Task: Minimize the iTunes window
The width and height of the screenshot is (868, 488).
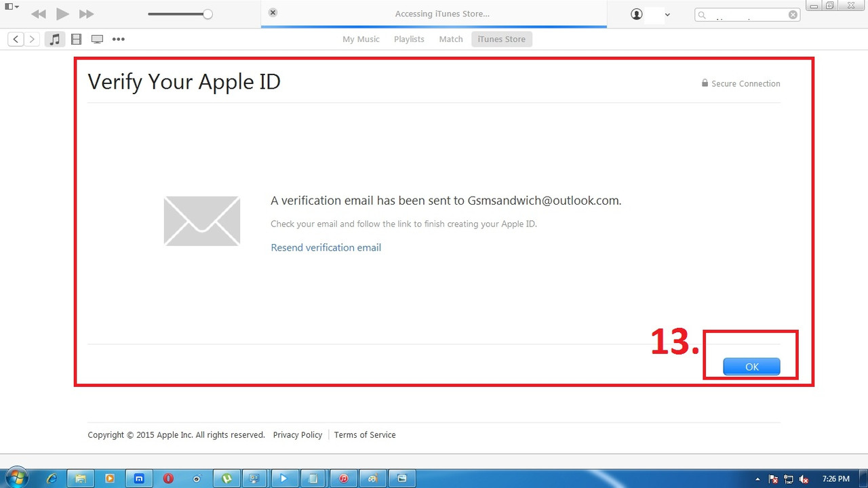Action: (x=814, y=5)
